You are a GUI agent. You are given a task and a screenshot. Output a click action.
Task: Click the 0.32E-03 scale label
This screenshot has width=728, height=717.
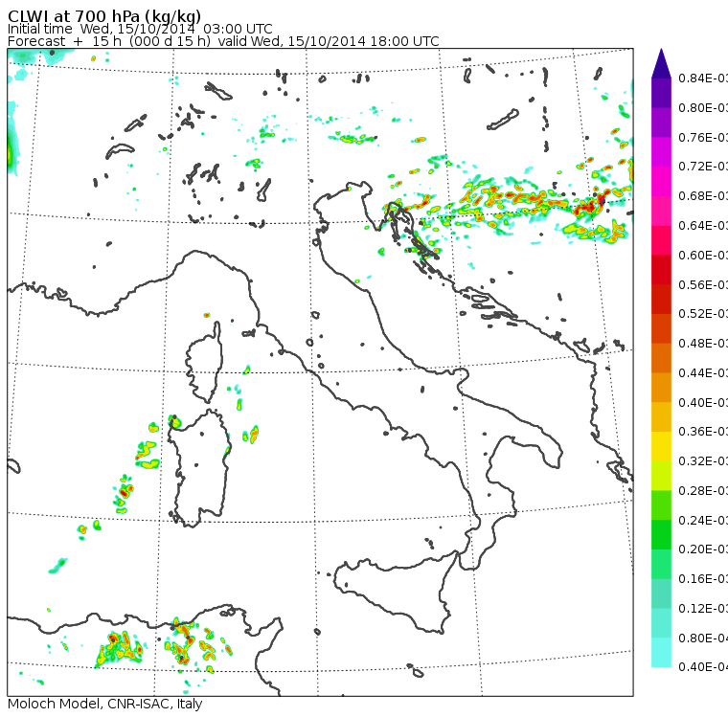703,460
